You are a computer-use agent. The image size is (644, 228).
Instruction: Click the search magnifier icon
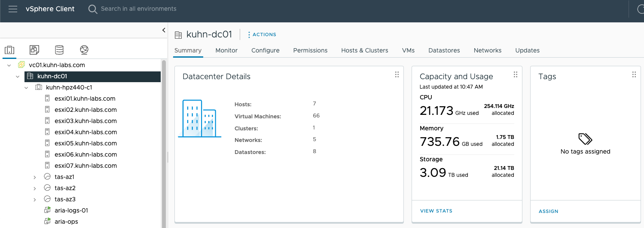pos(92,9)
